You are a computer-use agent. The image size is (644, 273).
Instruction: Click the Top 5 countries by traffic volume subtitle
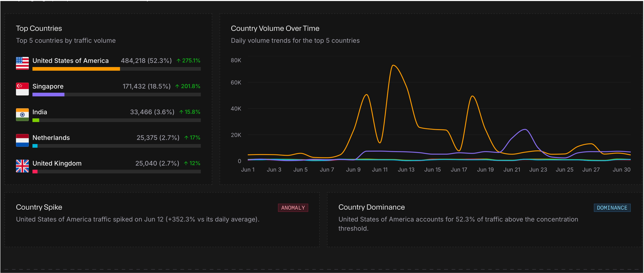tap(66, 41)
